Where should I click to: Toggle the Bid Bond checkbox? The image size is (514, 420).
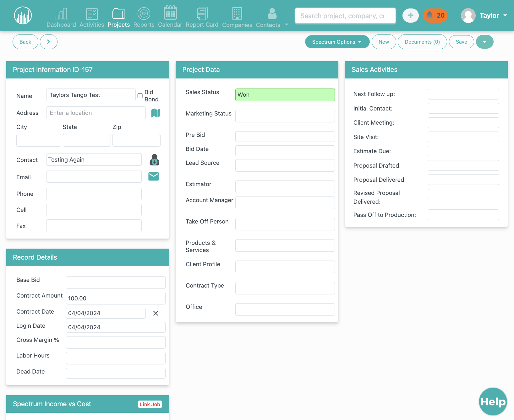(140, 96)
